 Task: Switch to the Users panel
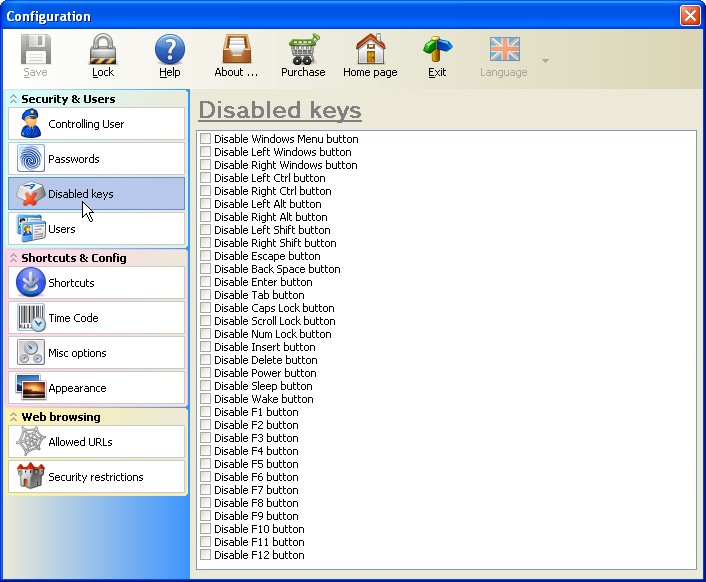[x=96, y=229]
